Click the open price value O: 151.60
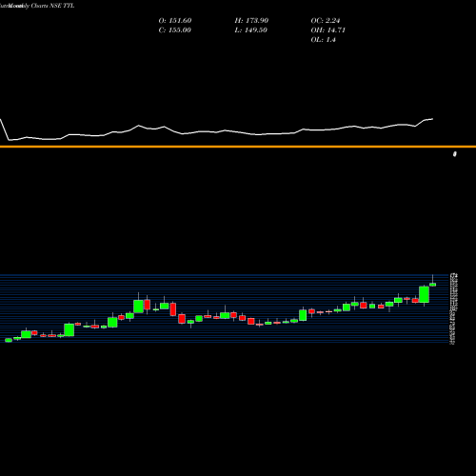This screenshot has width=476, height=476. click(x=175, y=21)
